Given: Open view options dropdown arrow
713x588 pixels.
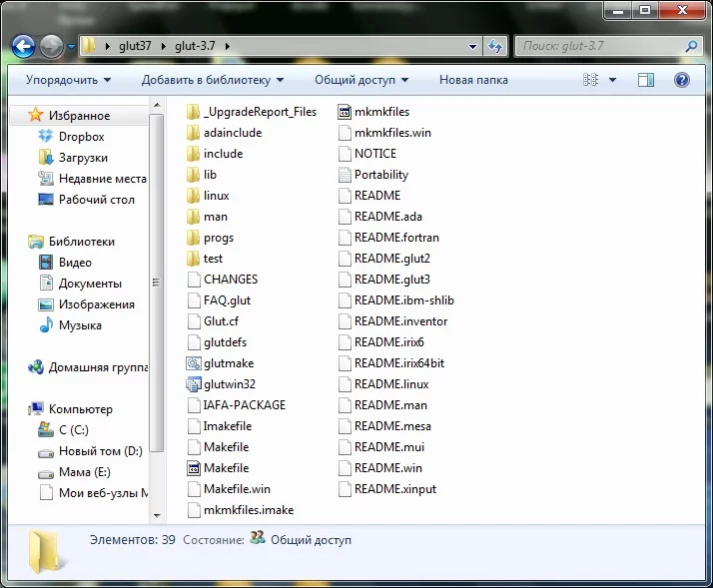Looking at the screenshot, I should coord(612,80).
